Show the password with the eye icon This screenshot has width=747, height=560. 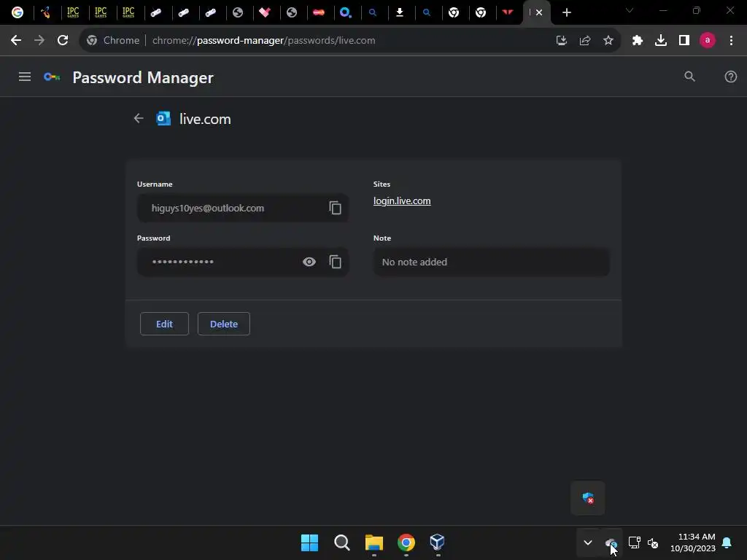(x=309, y=262)
